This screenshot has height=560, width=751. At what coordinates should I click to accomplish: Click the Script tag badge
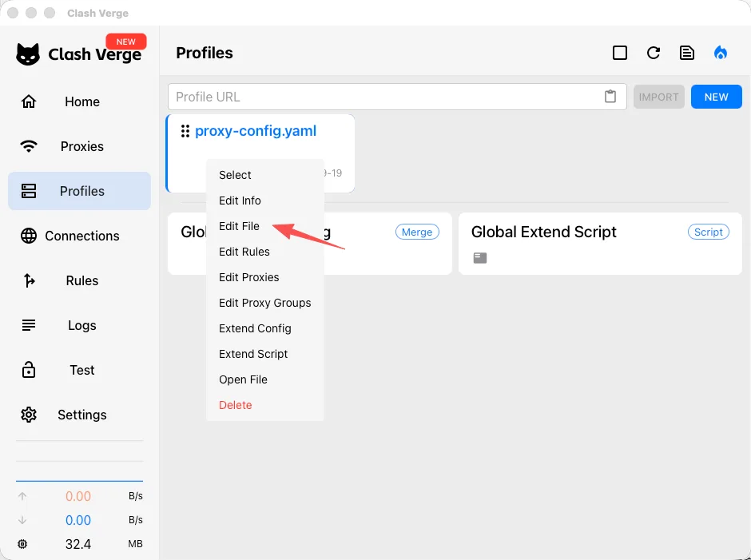(x=709, y=232)
